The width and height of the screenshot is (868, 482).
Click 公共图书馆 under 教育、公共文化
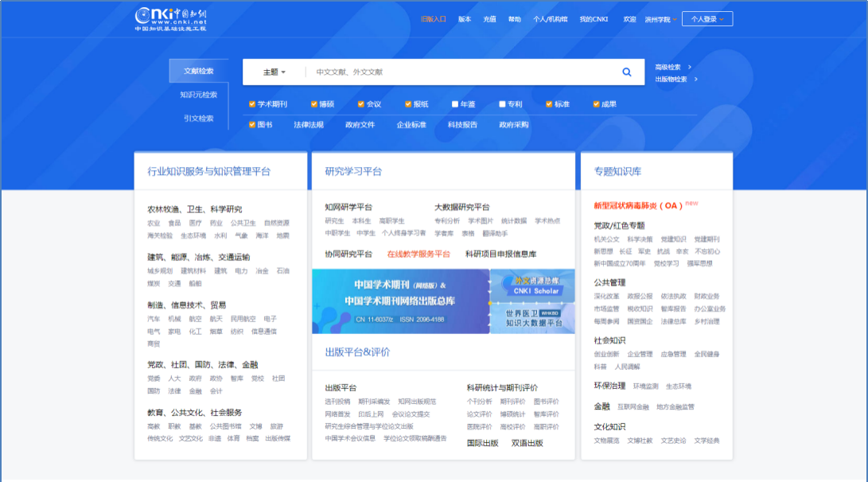[x=225, y=426]
